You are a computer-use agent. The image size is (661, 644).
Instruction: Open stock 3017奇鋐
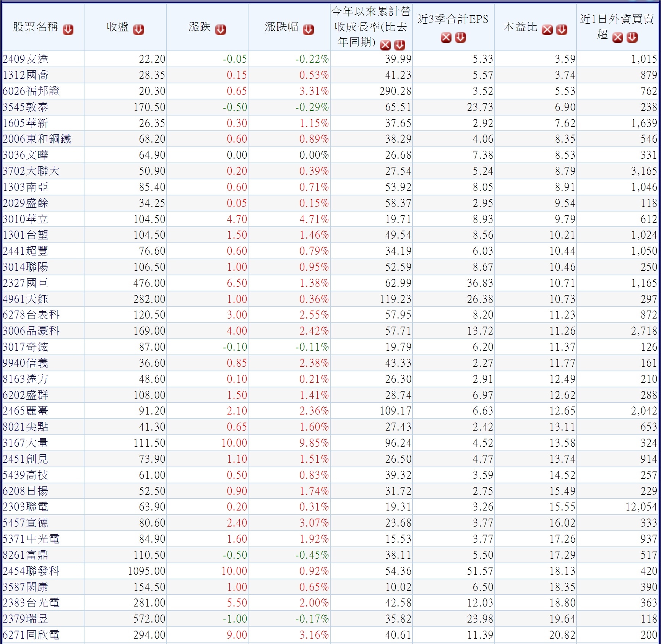26,347
